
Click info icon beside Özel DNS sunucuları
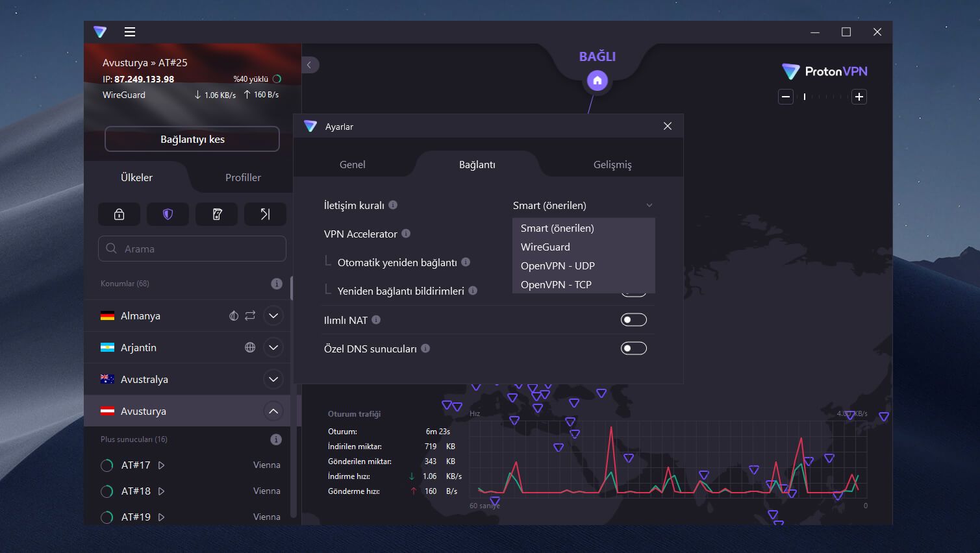coord(425,349)
